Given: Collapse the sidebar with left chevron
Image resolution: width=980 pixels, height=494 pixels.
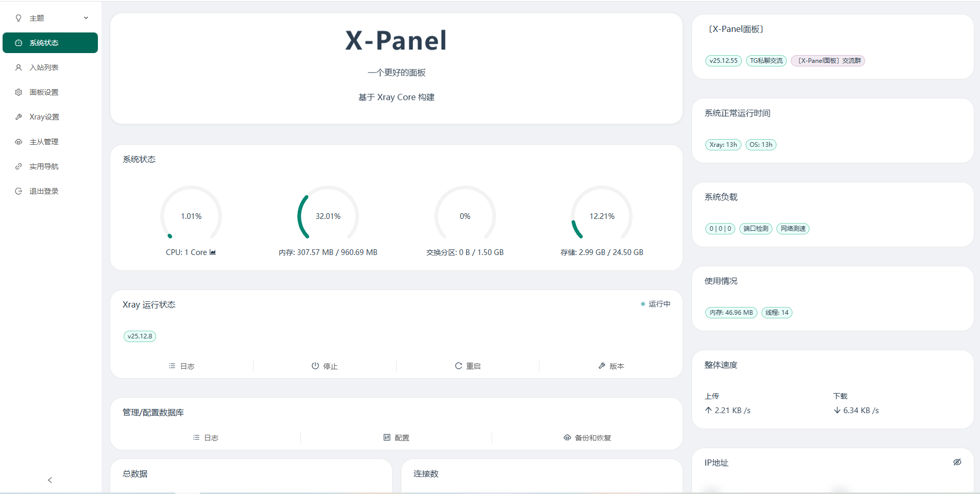Looking at the screenshot, I should [50, 480].
